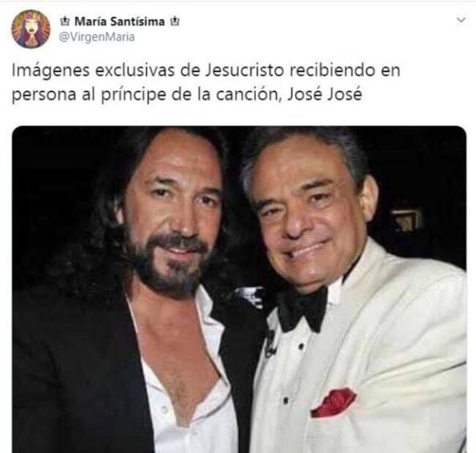The height and width of the screenshot is (453, 476).
Task: Click crown emoji after María Santísima
Action: [x=174, y=21]
